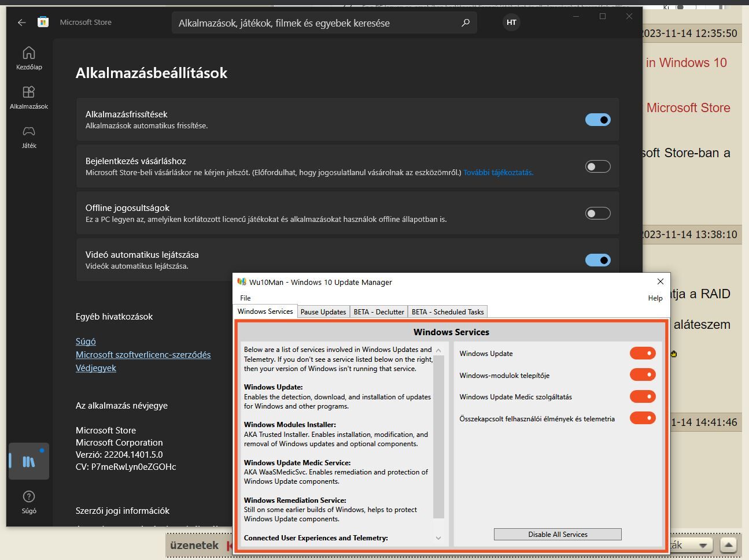The width and height of the screenshot is (749, 560).
Task: Toggle Windows Update Medic szolgáltatás switch
Action: (643, 396)
